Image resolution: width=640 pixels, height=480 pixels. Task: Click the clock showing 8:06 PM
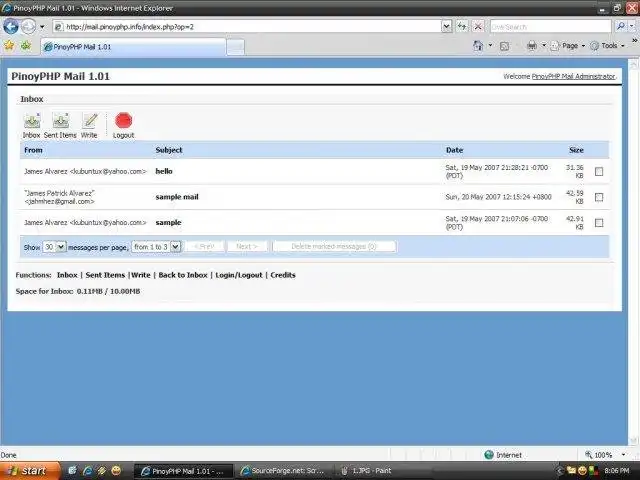coord(616,471)
